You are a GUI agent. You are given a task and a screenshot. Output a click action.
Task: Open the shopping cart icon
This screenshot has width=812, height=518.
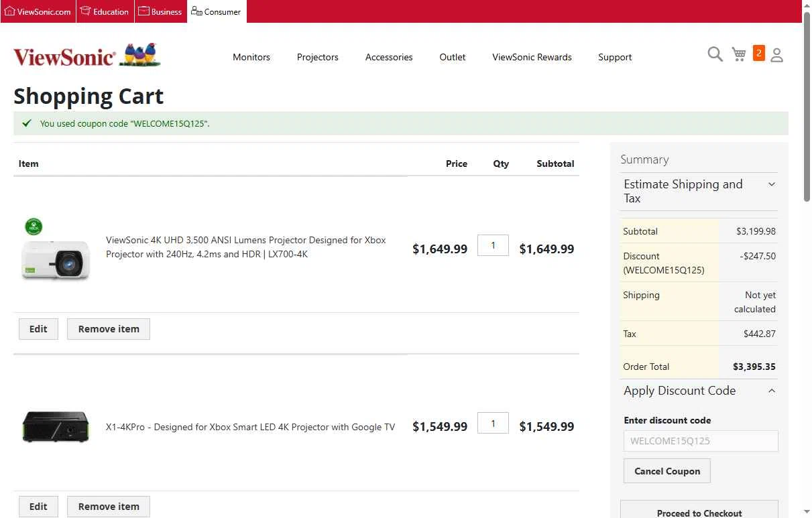(x=739, y=54)
